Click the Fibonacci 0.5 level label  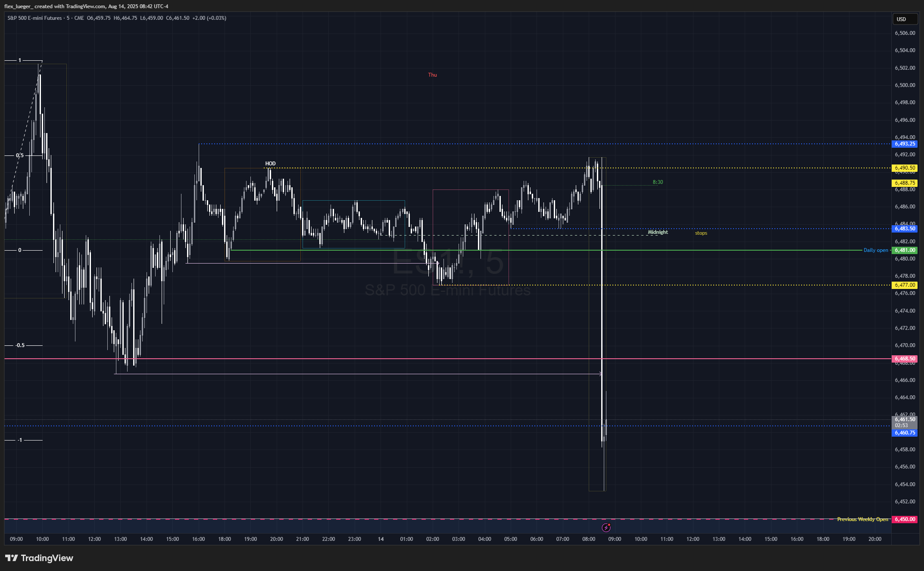20,155
